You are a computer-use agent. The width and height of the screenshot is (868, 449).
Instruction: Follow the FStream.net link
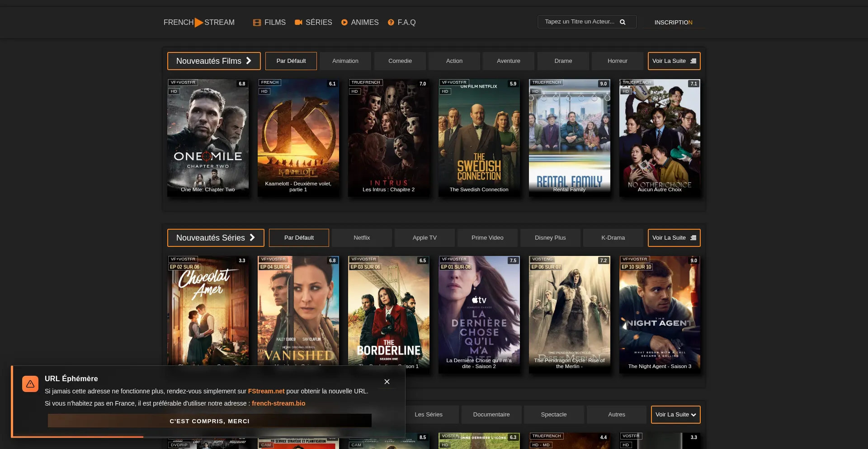(266, 391)
